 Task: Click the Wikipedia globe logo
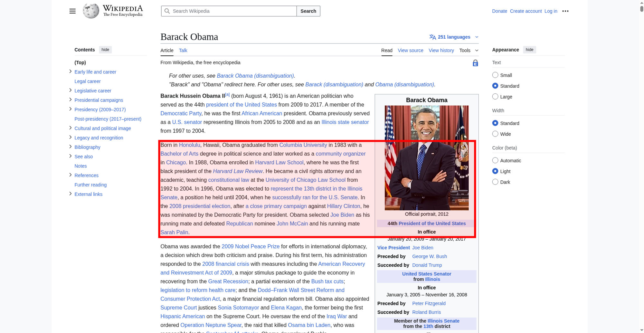[x=91, y=11]
